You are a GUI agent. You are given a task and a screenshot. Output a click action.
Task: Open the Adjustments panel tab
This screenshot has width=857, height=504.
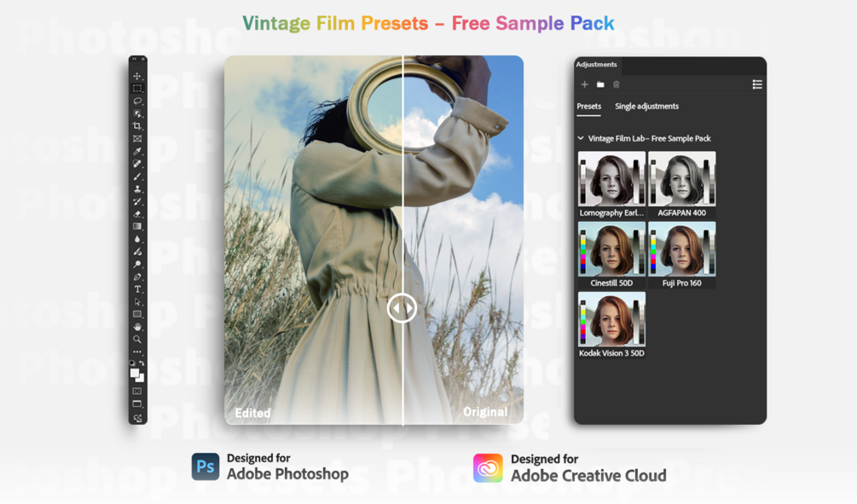[596, 65]
